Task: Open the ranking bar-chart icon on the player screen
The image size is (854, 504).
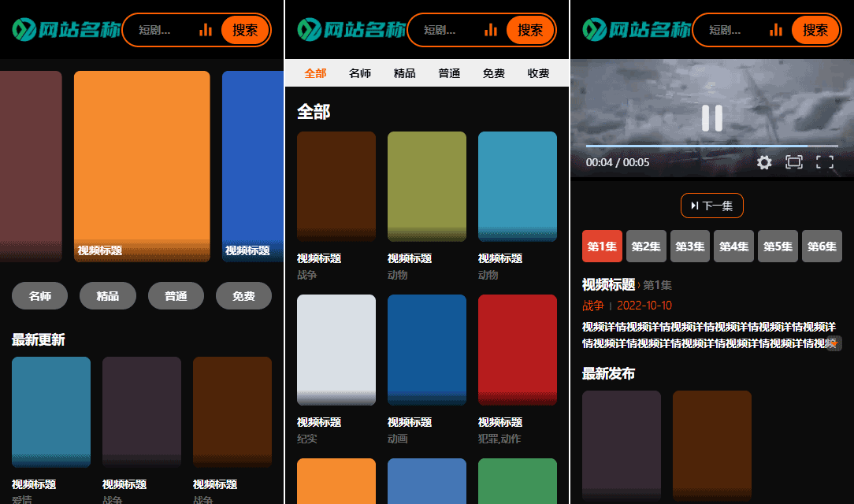Action: pos(775,29)
